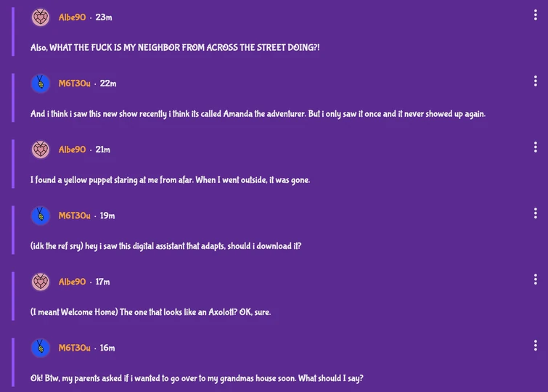Show options for the 17m comment

point(536,279)
